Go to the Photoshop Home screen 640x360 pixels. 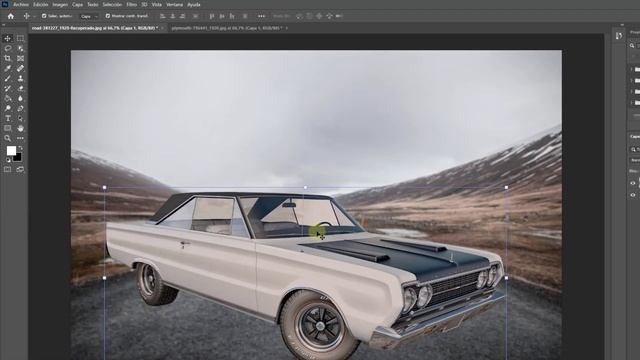[11, 16]
